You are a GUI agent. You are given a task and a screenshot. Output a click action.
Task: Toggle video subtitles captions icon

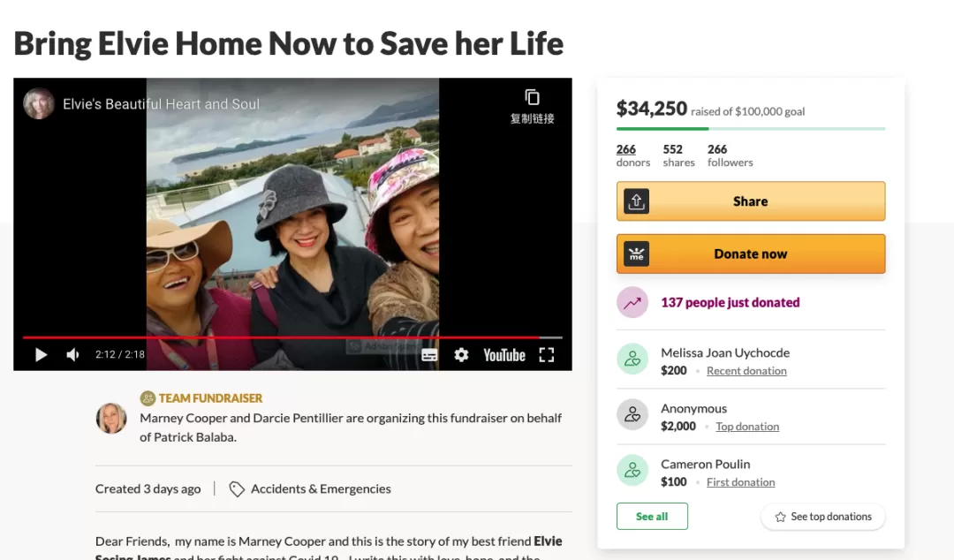pyautogui.click(x=429, y=355)
